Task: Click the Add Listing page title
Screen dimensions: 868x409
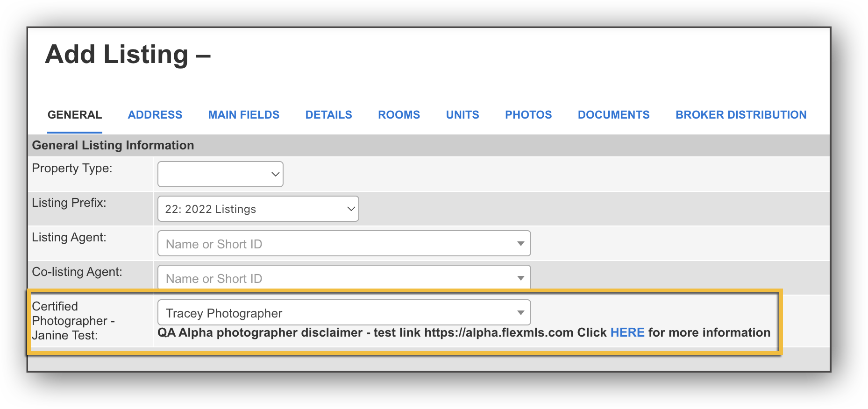Action: pos(128,54)
